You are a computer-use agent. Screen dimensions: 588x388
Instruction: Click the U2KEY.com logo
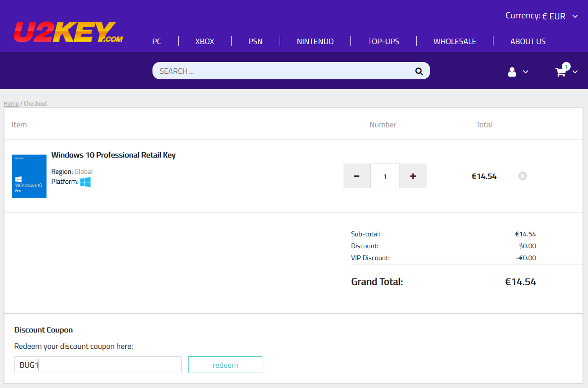coord(68,32)
